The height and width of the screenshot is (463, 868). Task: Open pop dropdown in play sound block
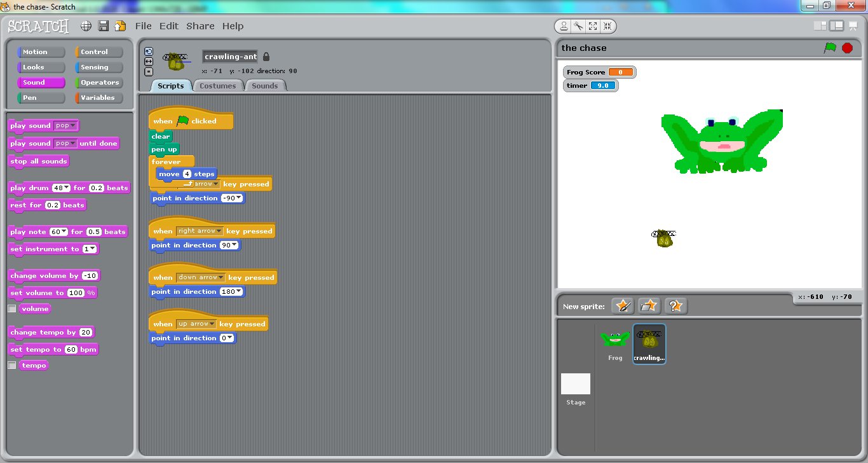pos(65,126)
